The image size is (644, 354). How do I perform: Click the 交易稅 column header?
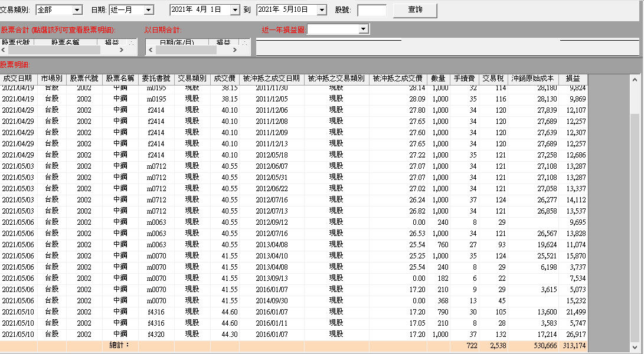pos(493,78)
